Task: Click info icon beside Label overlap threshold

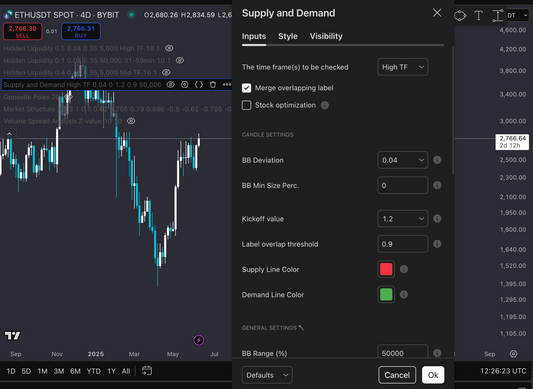Action: (x=437, y=244)
